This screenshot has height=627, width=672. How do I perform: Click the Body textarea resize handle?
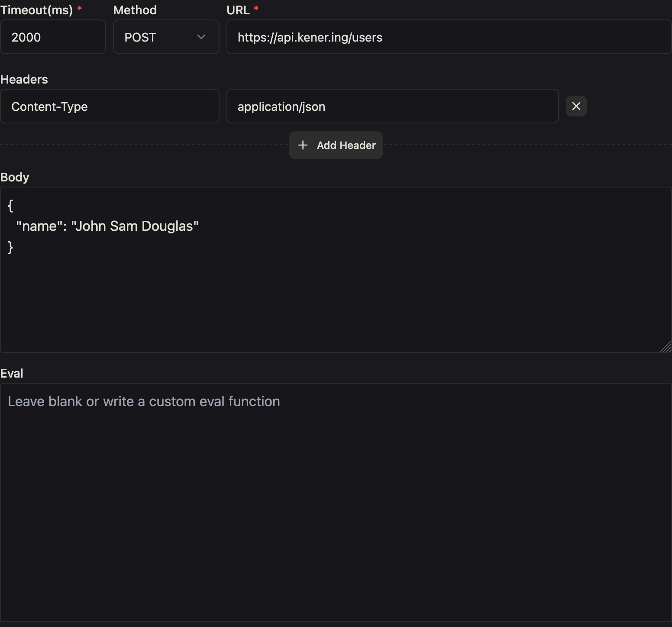(666, 347)
